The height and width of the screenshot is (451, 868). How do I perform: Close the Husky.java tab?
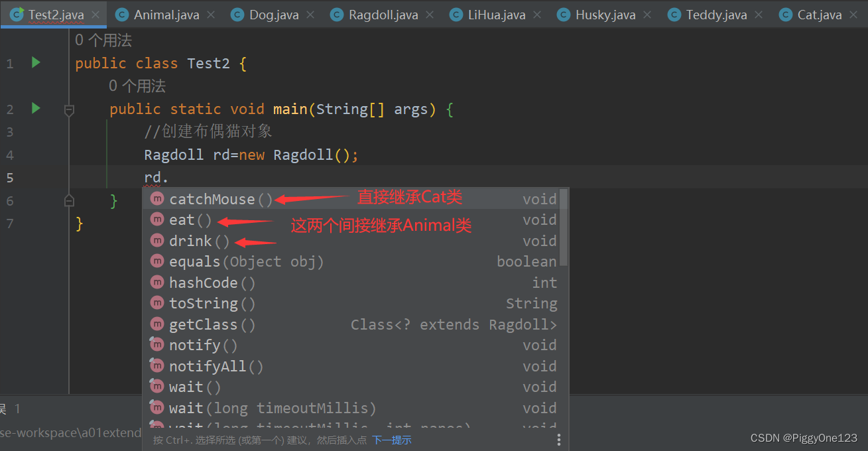point(647,15)
